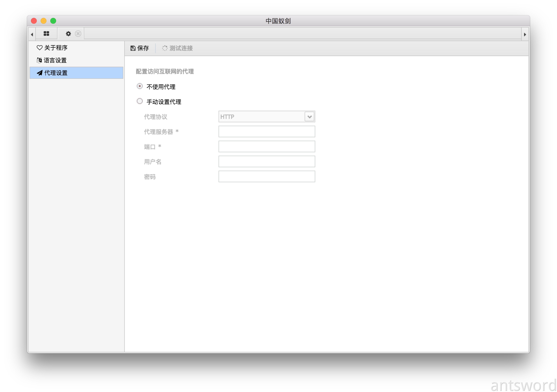
Task: Click the floppy disk save icon
Action: [133, 48]
